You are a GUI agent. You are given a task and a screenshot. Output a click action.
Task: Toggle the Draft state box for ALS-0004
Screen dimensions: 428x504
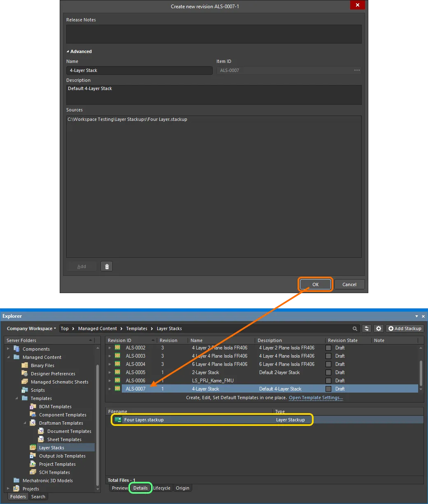328,364
